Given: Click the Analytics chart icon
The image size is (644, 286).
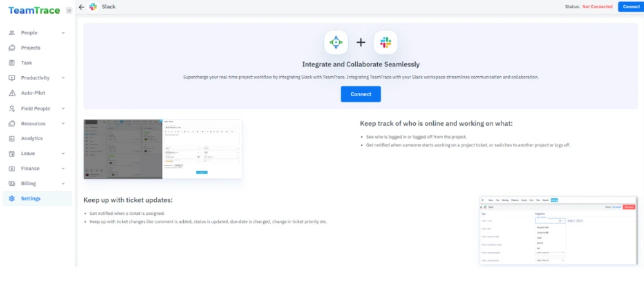Looking at the screenshot, I should point(12,139).
